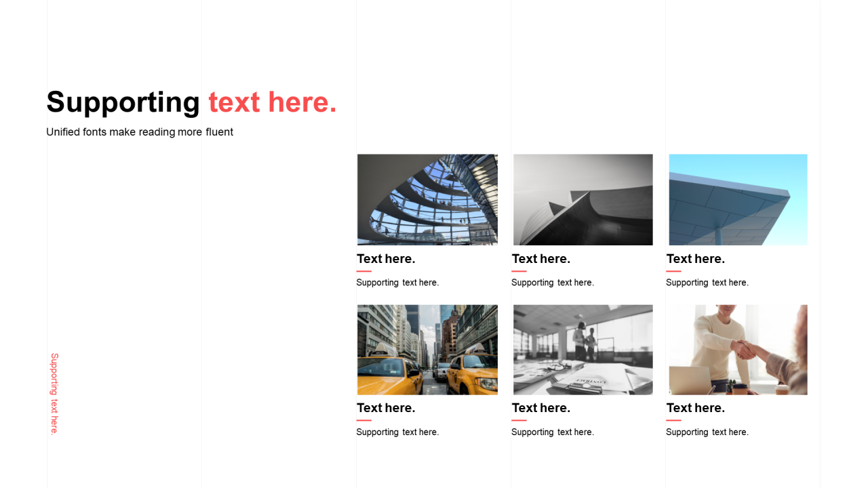Select the vertical red 'Supporting text here.' label
868x488 pixels.
pyautogui.click(x=54, y=393)
